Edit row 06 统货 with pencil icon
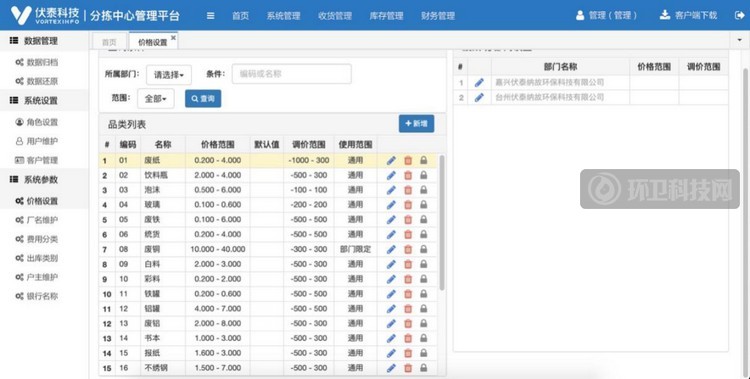 point(391,234)
